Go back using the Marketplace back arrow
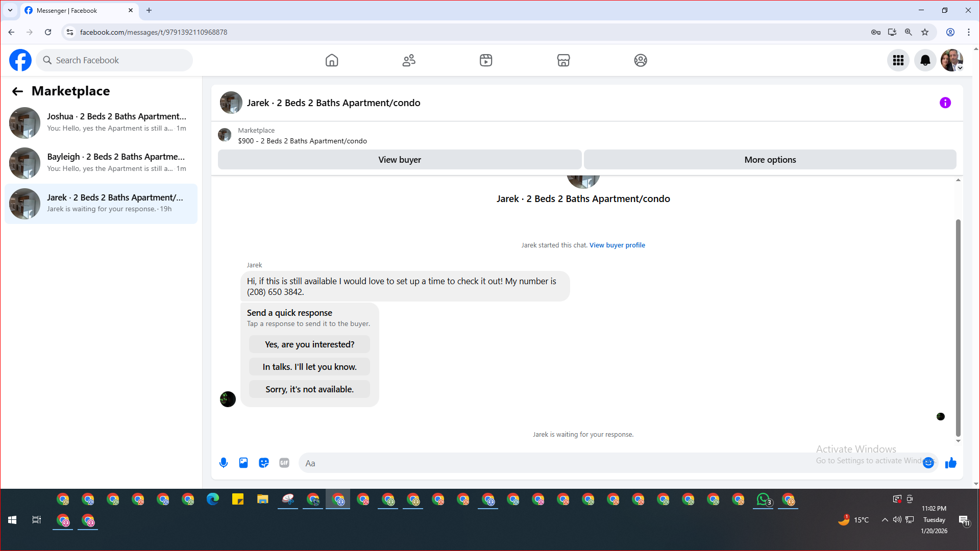The height and width of the screenshot is (551, 980). click(17, 91)
